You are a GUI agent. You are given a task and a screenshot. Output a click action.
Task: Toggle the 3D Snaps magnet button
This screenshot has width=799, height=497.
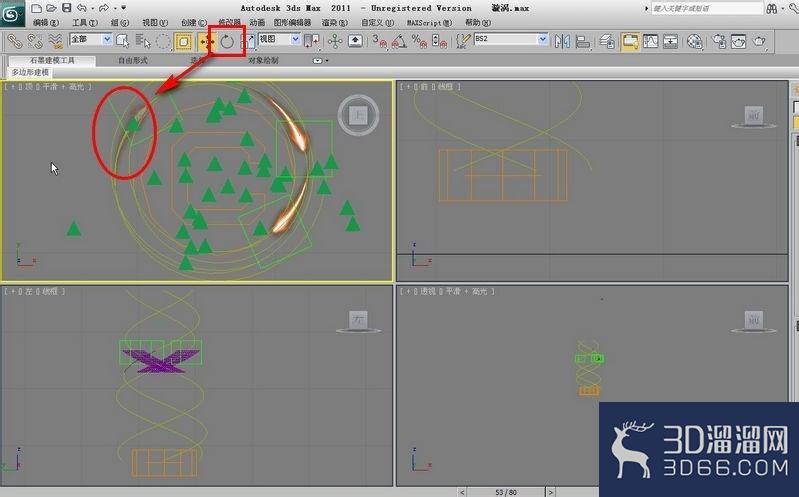coord(379,41)
